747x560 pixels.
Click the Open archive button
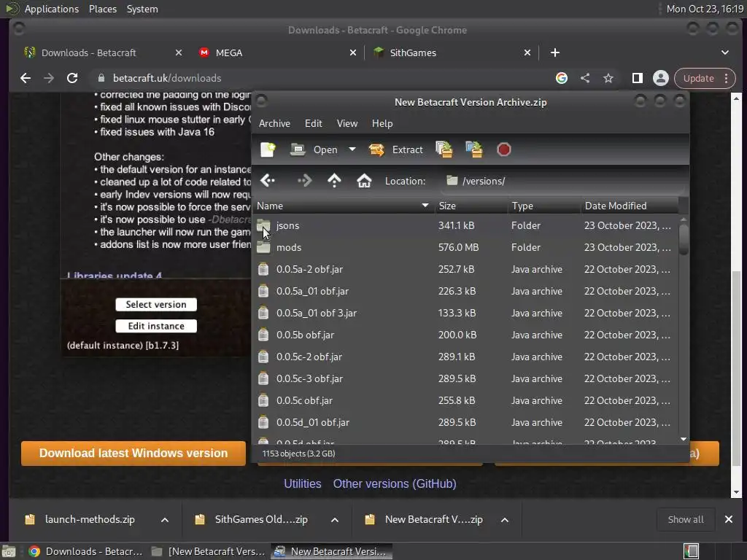314,149
